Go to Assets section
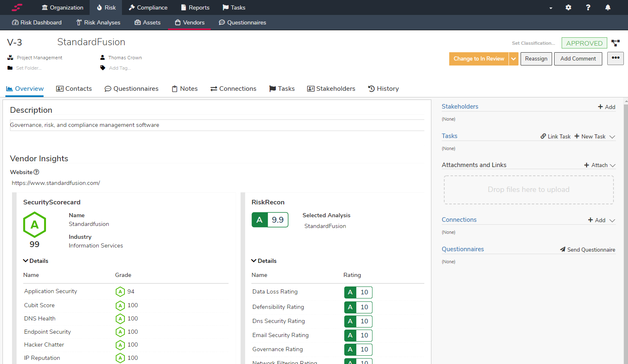The height and width of the screenshot is (364, 628). (148, 22)
